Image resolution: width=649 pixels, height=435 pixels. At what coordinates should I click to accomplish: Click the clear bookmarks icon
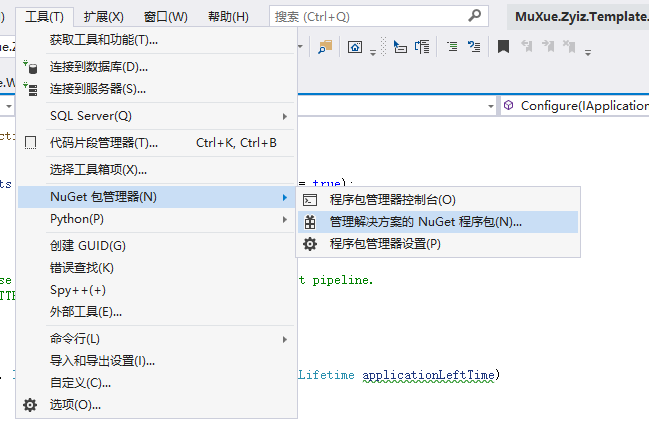click(x=570, y=46)
